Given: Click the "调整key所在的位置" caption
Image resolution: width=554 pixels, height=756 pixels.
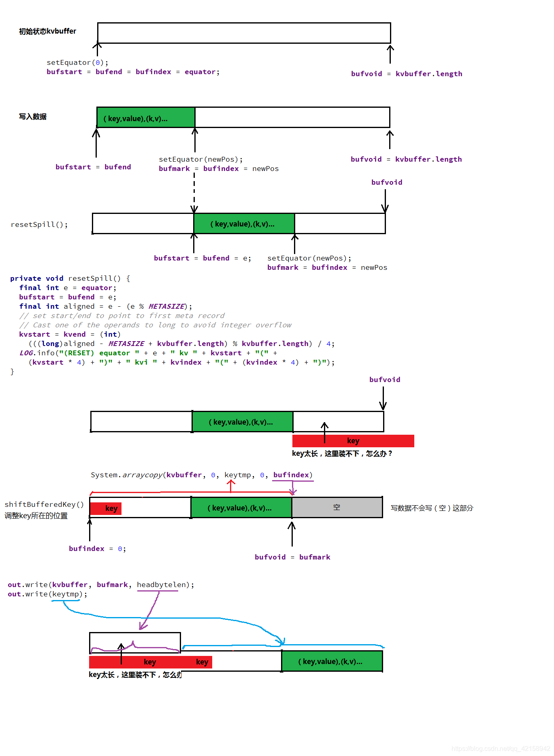Looking at the screenshot, I should pos(36,516).
